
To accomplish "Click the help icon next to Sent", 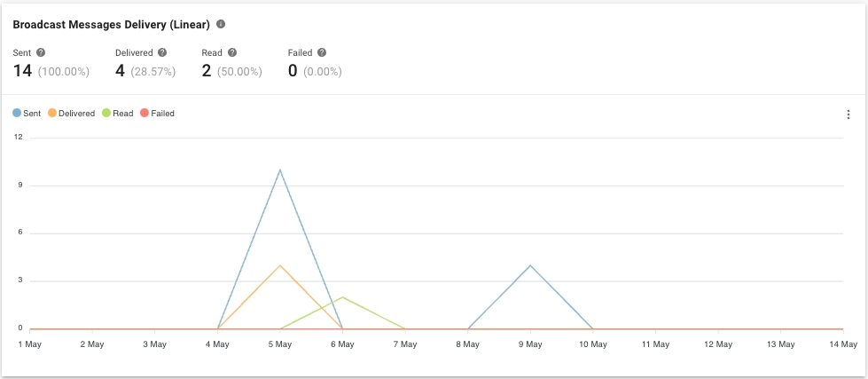I will tap(41, 53).
